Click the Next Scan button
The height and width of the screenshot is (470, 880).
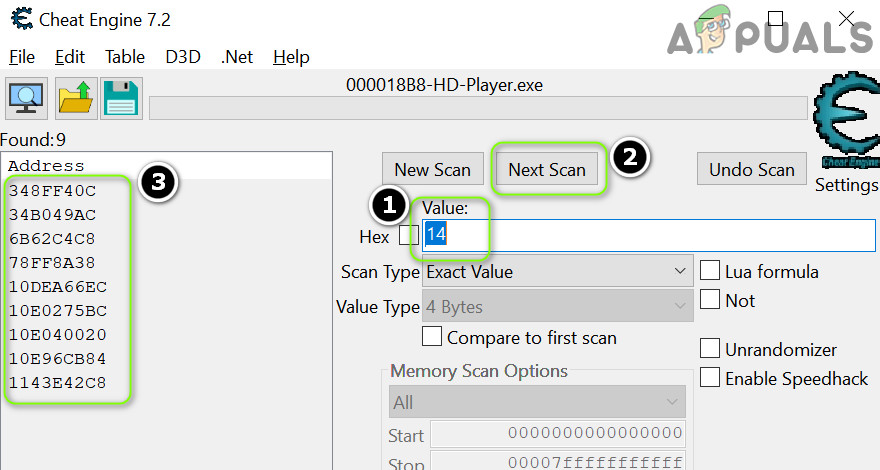click(x=547, y=170)
